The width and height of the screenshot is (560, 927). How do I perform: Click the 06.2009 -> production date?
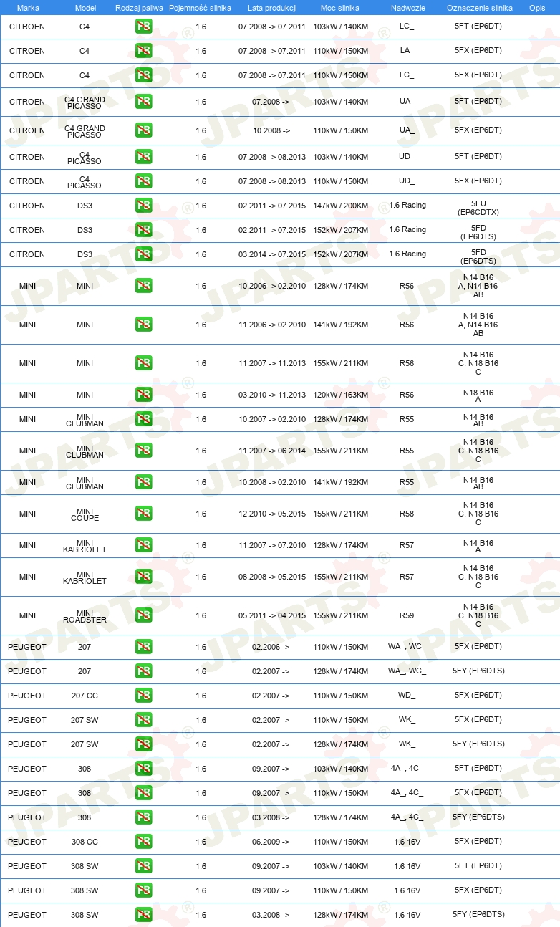[x=271, y=842]
